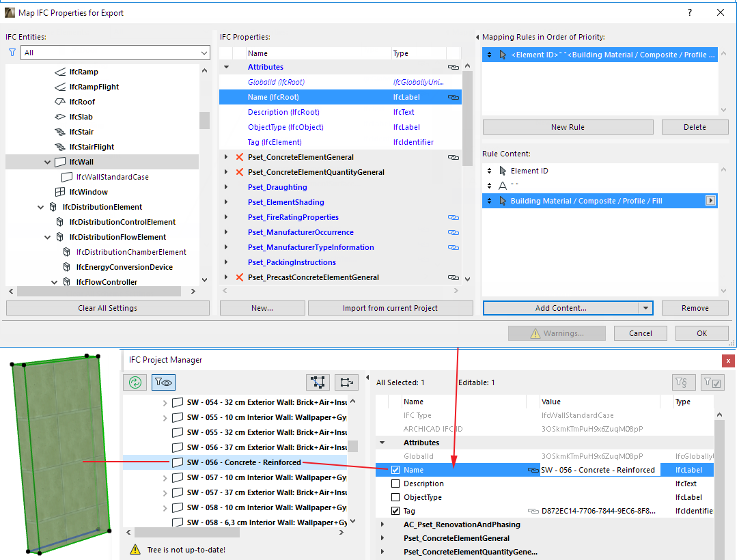Collapse the IfcFlowController node
This screenshot has width=739, height=560.
(54, 282)
